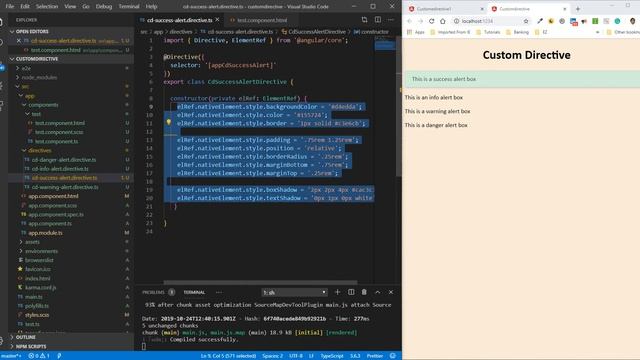Click 'This is a success alert box' text
The width and height of the screenshot is (640, 360).
tap(444, 79)
